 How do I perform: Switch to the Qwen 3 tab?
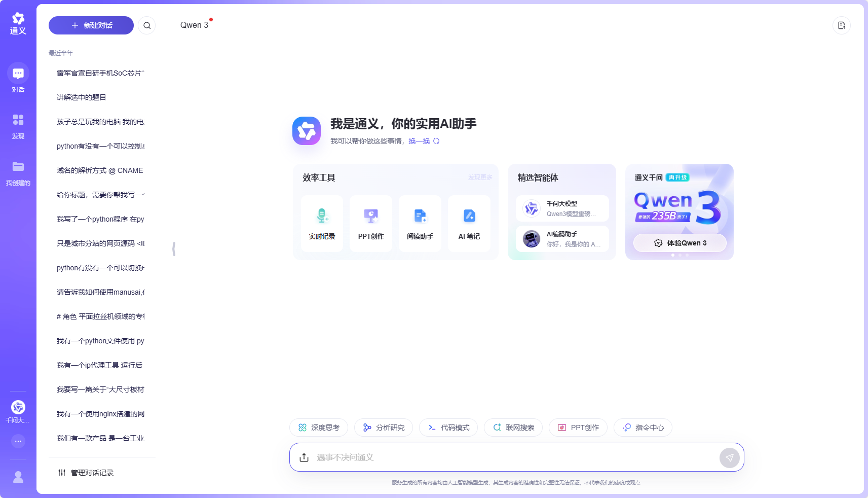(x=194, y=25)
